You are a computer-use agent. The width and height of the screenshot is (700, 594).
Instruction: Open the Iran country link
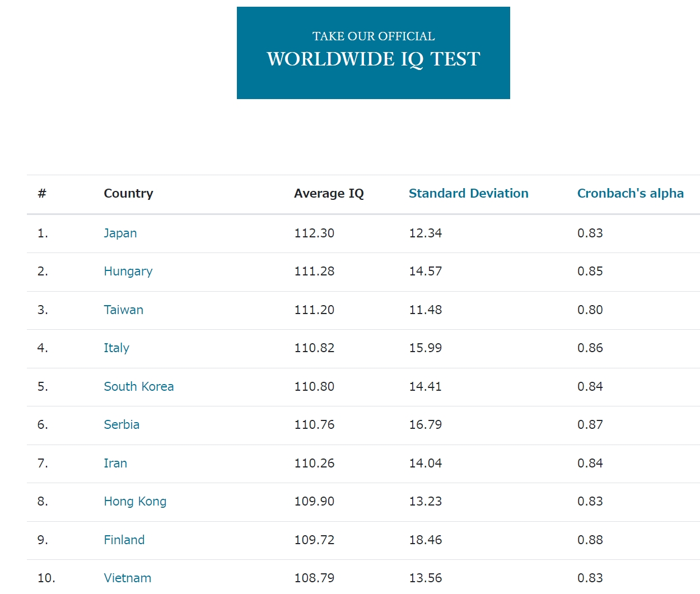coord(115,463)
